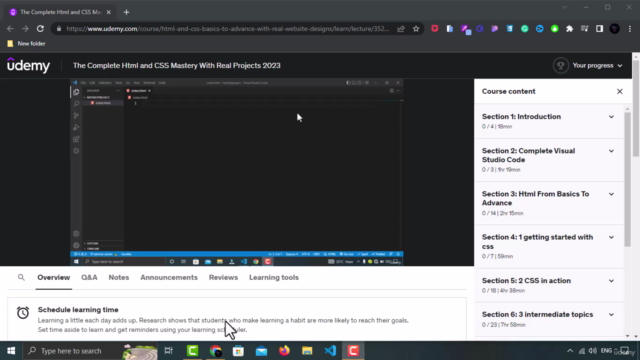Click the browser forward arrow
Image resolution: width=640 pixels, height=360 pixels.
[x=25, y=29]
